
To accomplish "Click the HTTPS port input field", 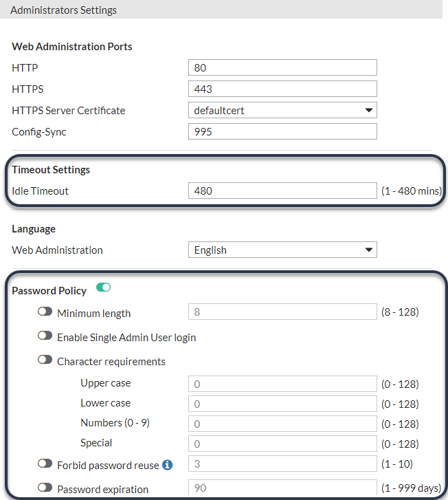I will click(x=282, y=89).
